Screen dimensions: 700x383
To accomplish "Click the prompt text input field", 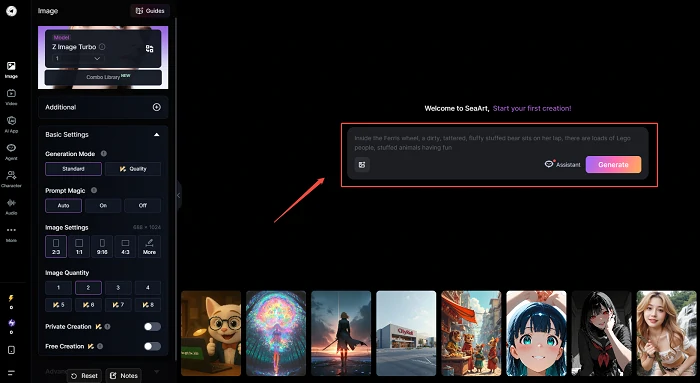I will (x=497, y=143).
